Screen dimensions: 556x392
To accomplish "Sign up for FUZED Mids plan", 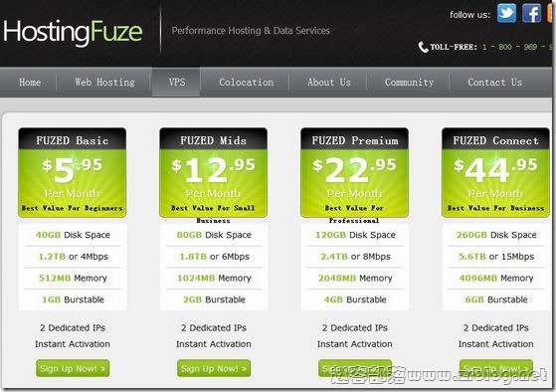I will pyautogui.click(x=214, y=368).
